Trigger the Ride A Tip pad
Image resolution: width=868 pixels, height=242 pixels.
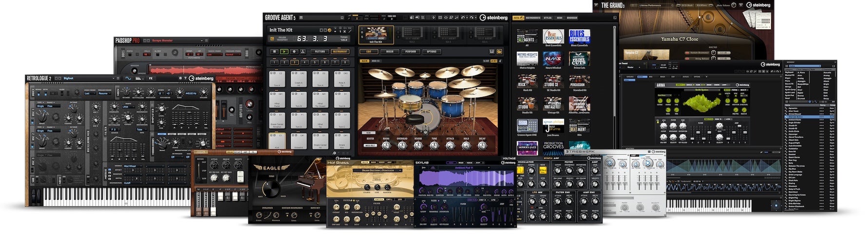(342, 80)
